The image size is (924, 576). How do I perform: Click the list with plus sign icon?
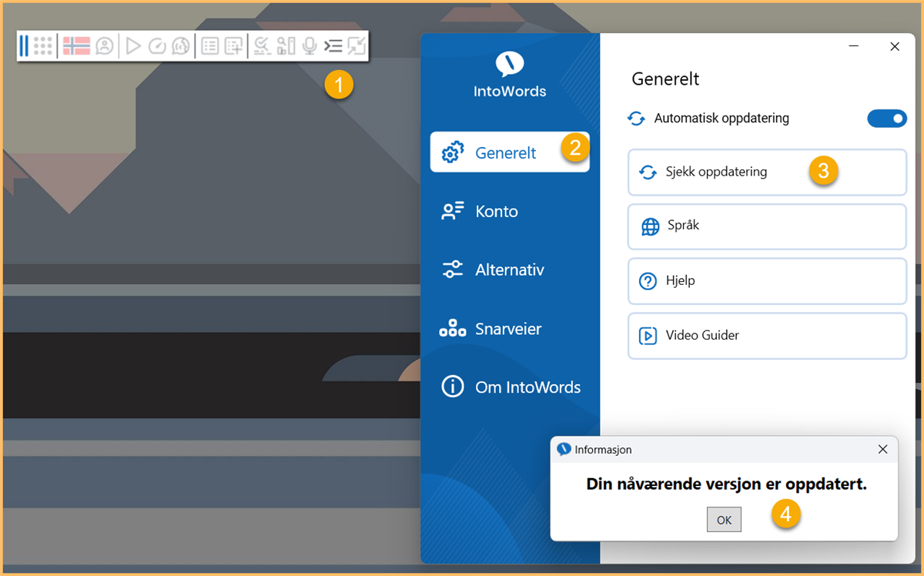[x=233, y=46]
